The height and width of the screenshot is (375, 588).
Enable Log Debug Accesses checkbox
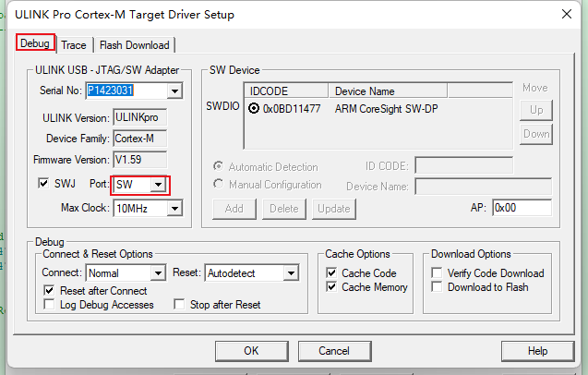coord(50,305)
